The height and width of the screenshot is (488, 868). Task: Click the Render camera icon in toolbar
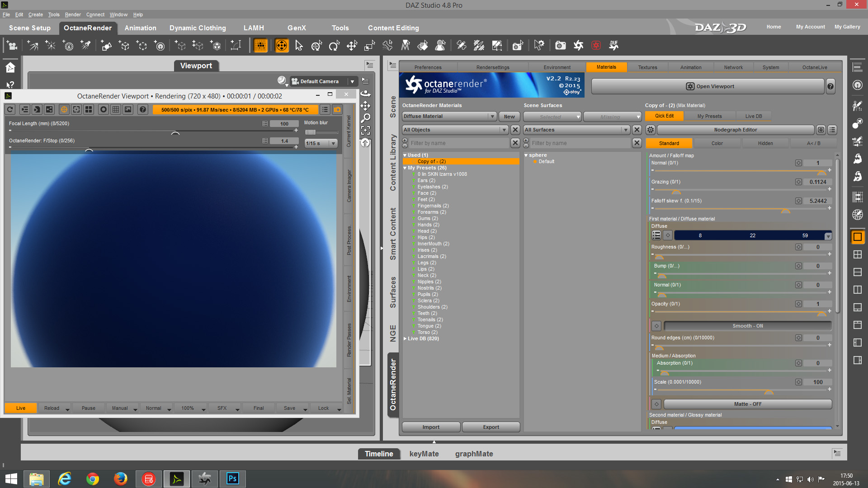click(560, 46)
